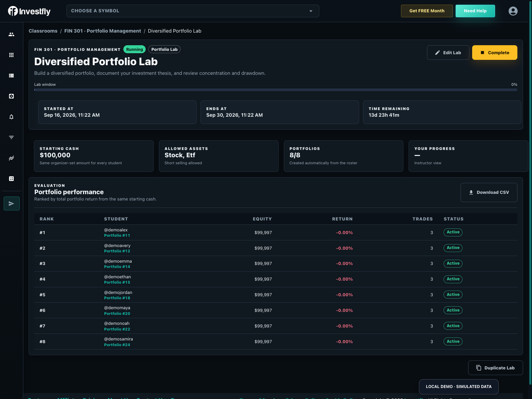Open the line chart sidebar icon
The height and width of the screenshot is (399, 532).
coord(11,158)
